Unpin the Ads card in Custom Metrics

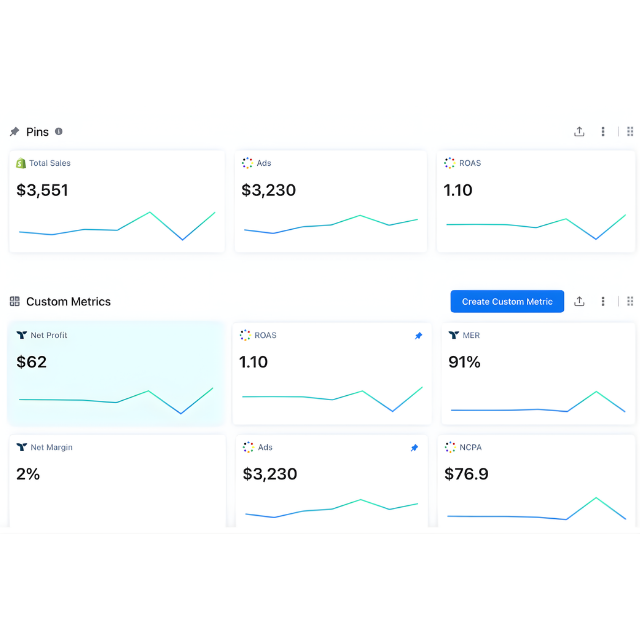414,448
